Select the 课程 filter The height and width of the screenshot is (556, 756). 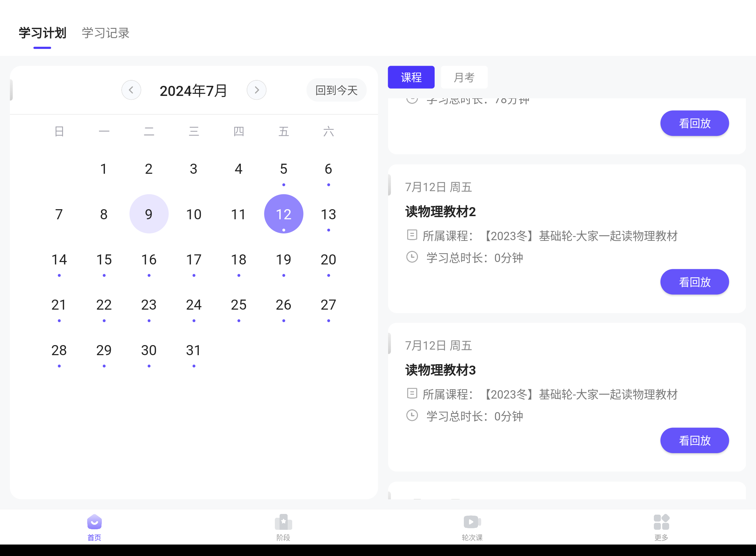(x=411, y=77)
